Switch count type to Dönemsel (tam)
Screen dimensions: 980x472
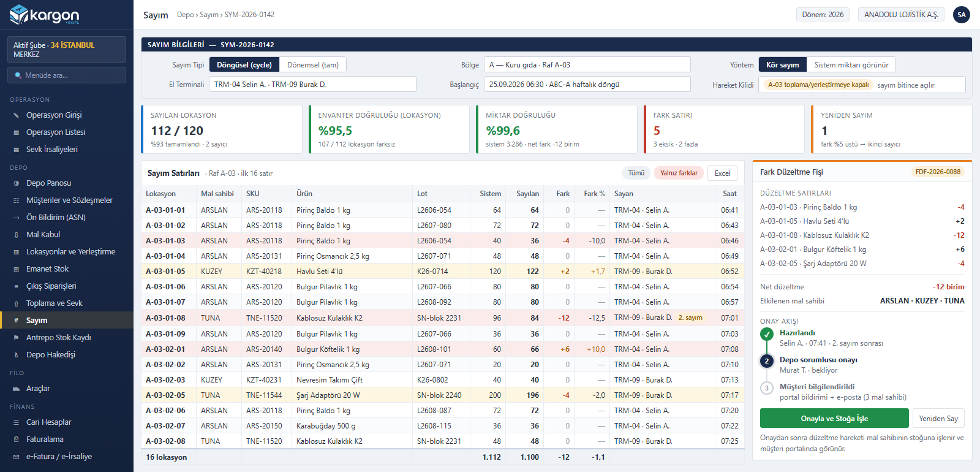tap(313, 65)
